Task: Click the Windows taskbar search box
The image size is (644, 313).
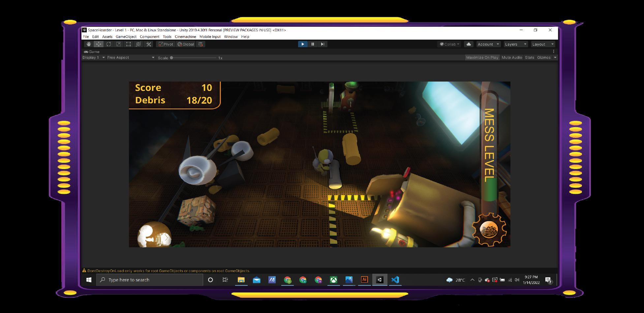Action: tap(150, 280)
